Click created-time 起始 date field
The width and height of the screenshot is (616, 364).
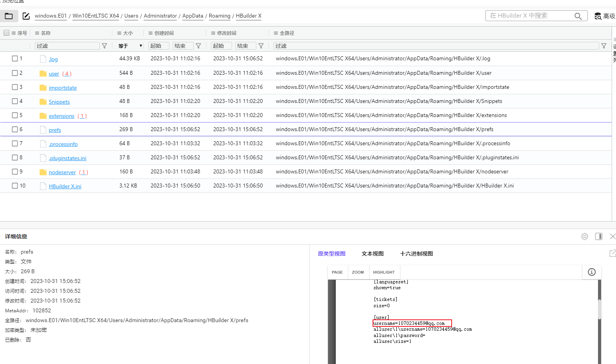point(159,46)
